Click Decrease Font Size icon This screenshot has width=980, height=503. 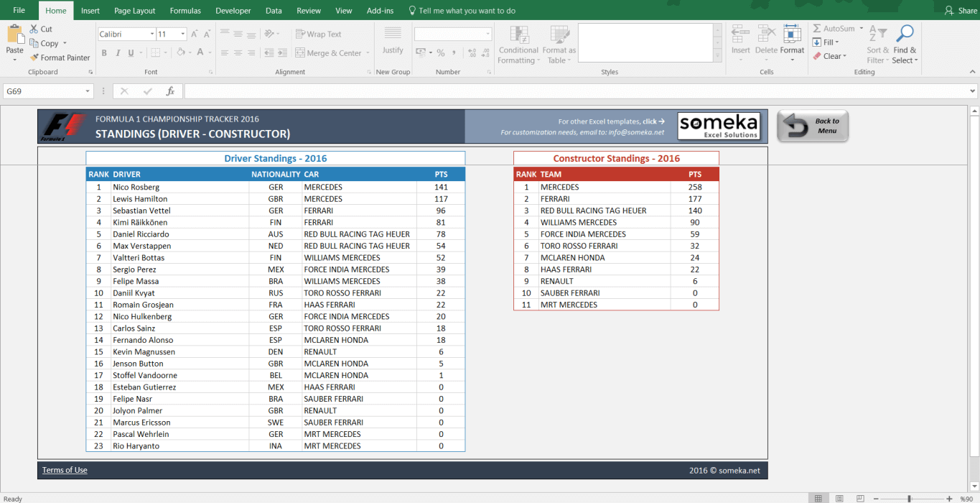[x=207, y=34]
